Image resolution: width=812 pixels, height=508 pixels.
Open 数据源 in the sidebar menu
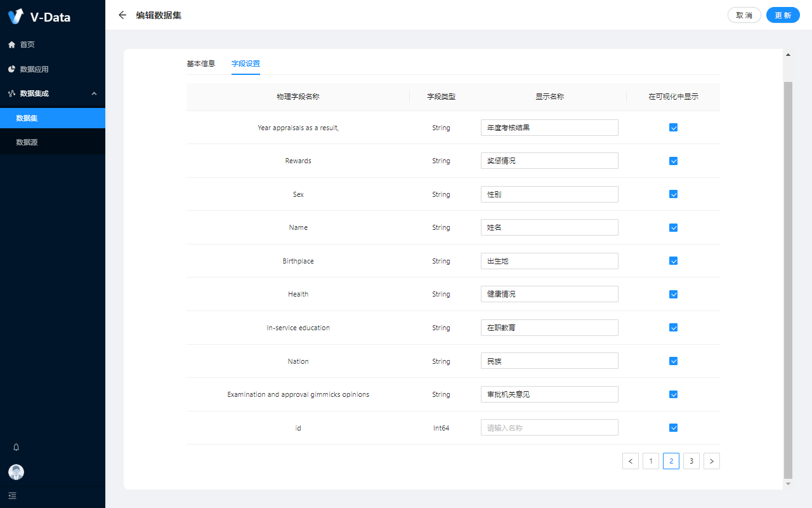(27, 142)
